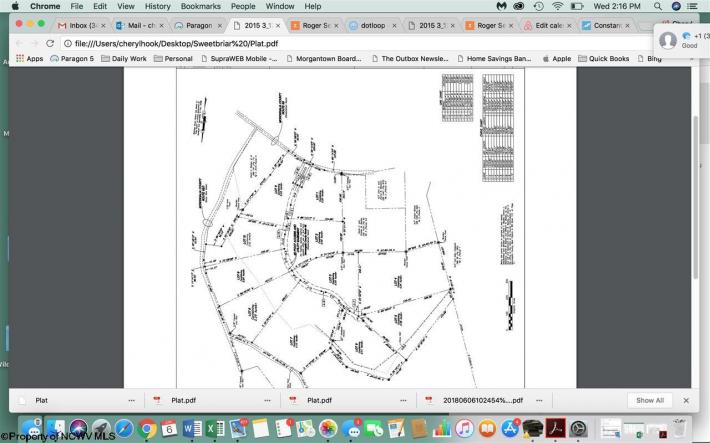Open the Photos app in dock
Viewport: 710px width, 443px height.
pos(328,429)
